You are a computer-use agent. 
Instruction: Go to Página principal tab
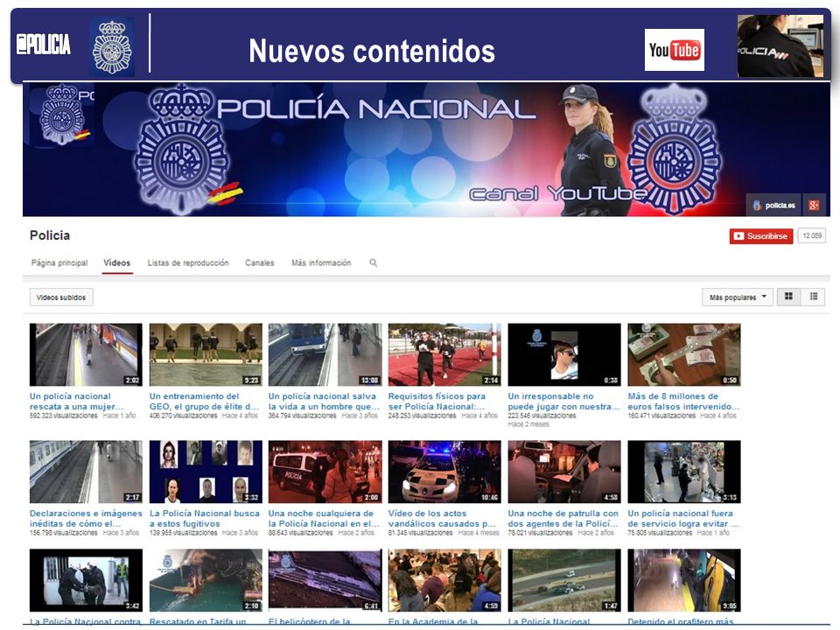point(59,263)
